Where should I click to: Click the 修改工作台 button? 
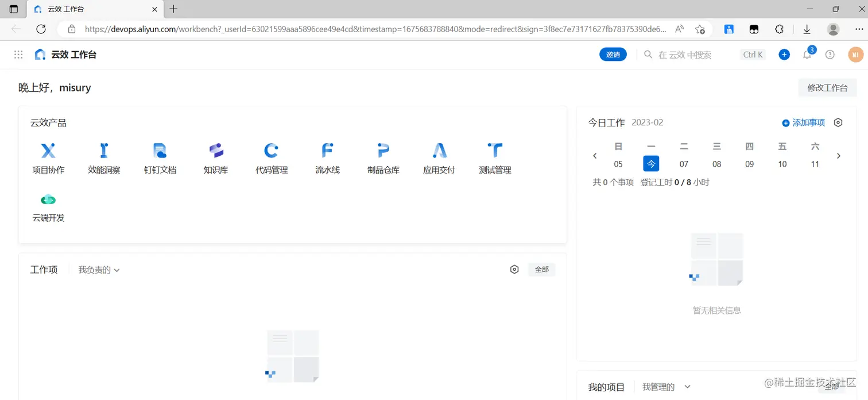coord(827,88)
